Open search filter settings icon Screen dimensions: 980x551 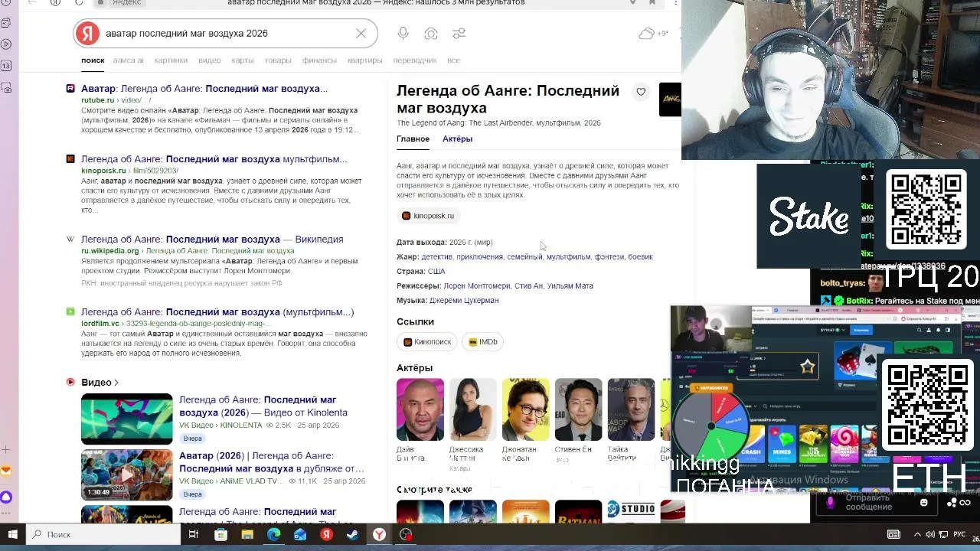459,34
